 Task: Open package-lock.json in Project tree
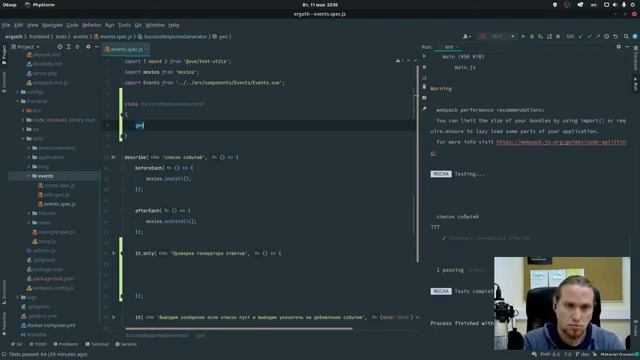(x=50, y=279)
